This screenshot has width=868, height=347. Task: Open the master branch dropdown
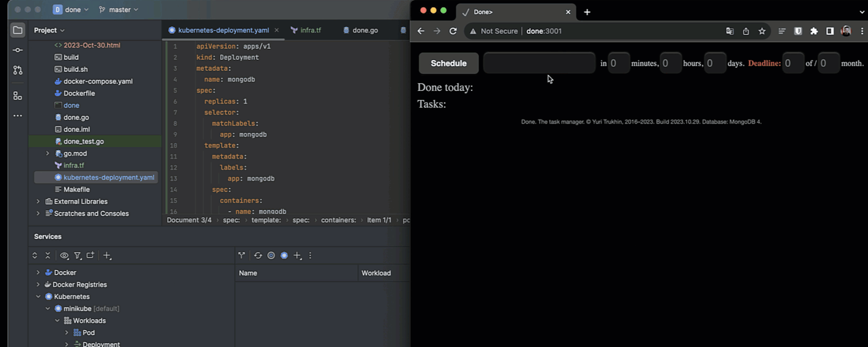pyautogui.click(x=119, y=10)
